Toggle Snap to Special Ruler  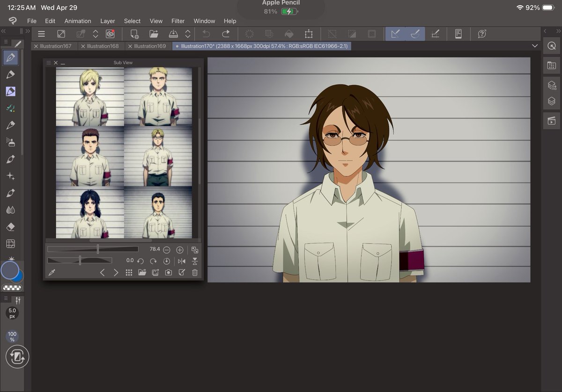tap(415, 34)
